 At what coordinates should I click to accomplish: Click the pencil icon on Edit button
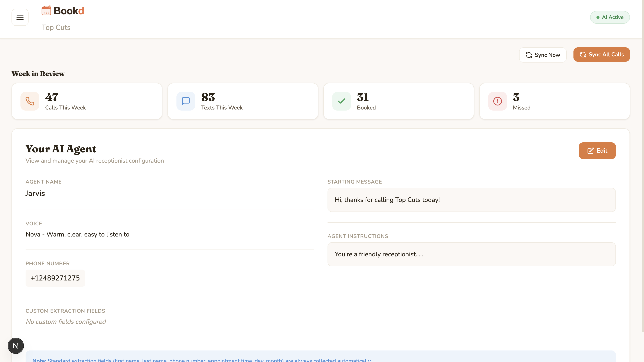(x=590, y=151)
